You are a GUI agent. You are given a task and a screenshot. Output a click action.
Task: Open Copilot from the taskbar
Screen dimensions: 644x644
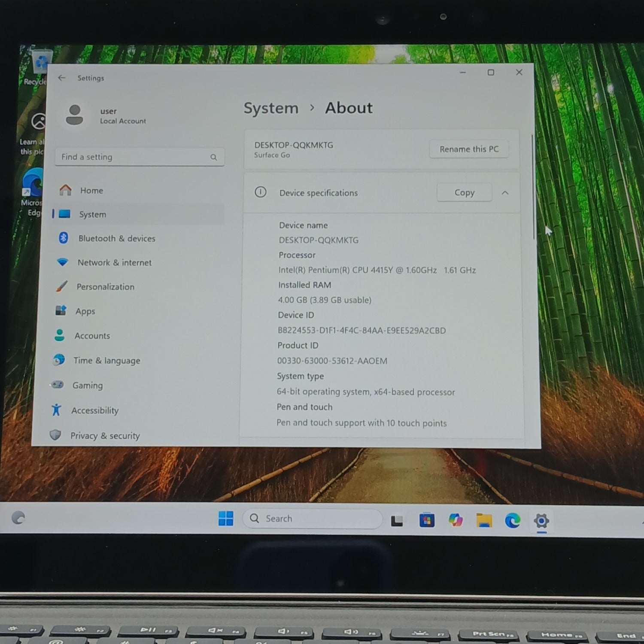456,520
